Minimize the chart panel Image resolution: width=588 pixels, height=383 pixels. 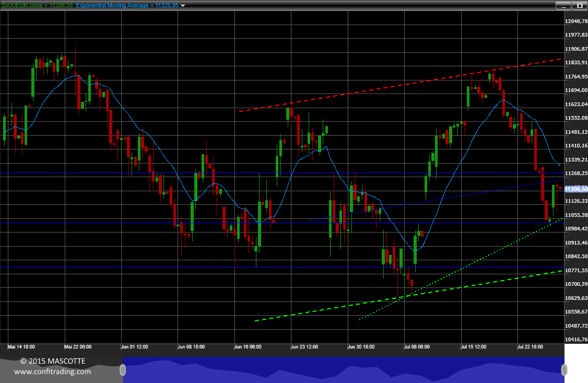pos(563,6)
